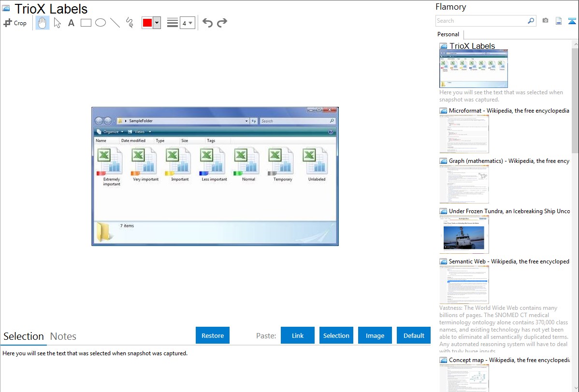Click the 'Date modified' column header in snapshot
The height and width of the screenshot is (392, 579).
[x=133, y=141]
